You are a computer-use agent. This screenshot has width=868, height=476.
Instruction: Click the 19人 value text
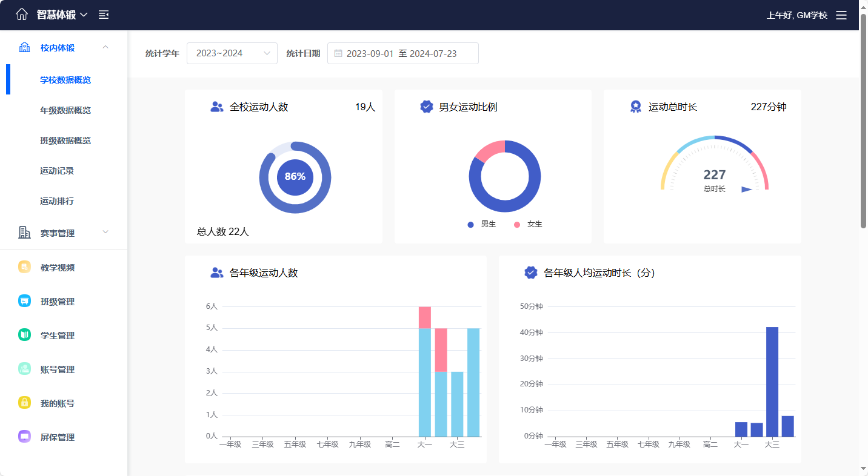366,107
